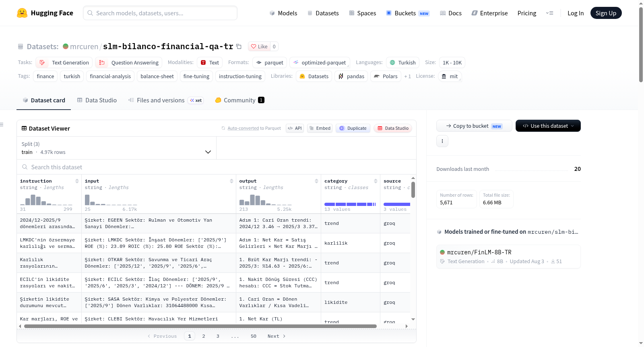Click the table scroll-down arrow
644x347 pixels.
pyautogui.click(x=413, y=319)
